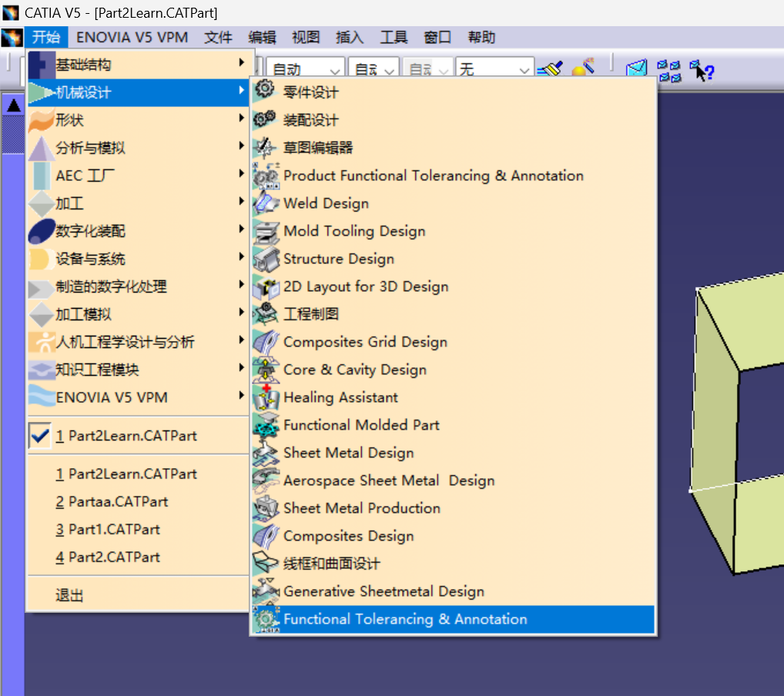Launch 线框和曲面设计 icon
The height and width of the screenshot is (696, 784).
click(265, 564)
